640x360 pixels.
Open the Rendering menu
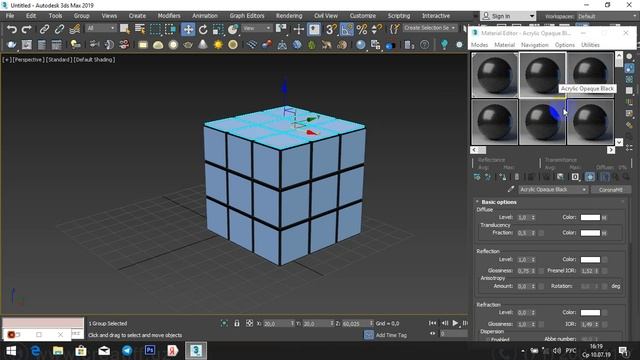[x=289, y=16]
